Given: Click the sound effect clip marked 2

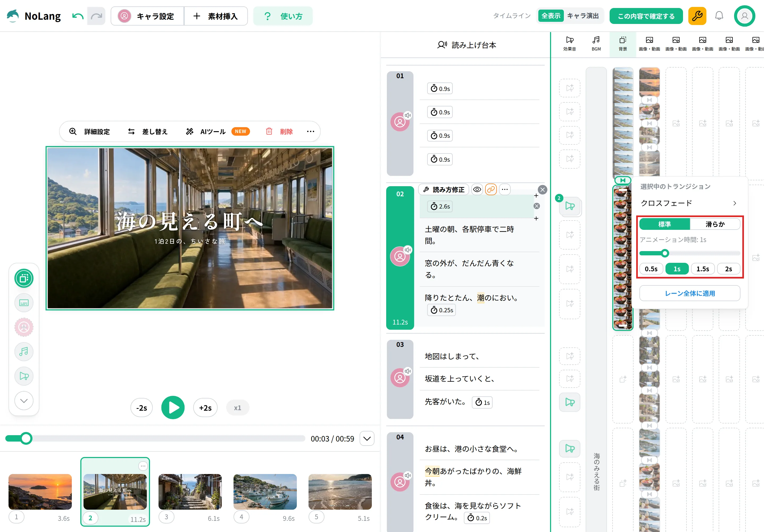Looking at the screenshot, I should click(x=570, y=206).
